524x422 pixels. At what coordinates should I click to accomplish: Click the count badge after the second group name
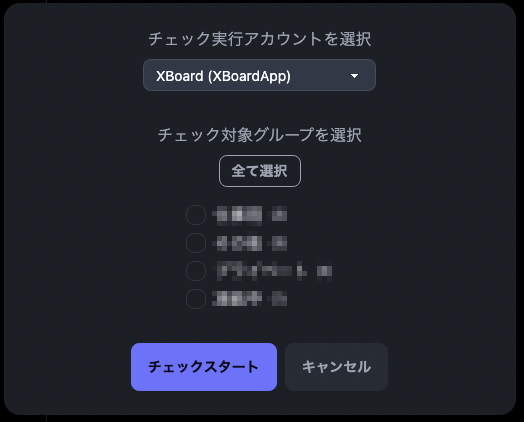point(279,243)
